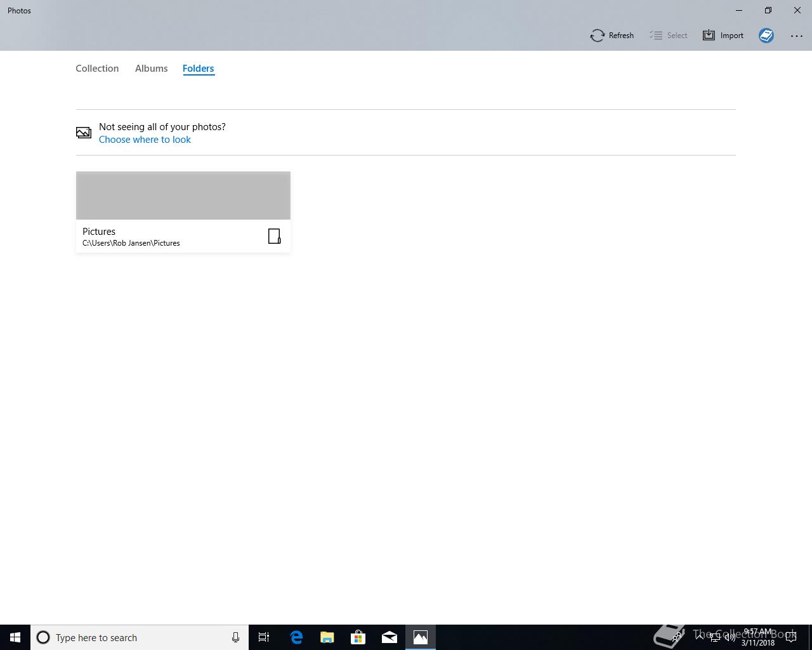This screenshot has height=650, width=812.
Task: Open the Import option
Action: coord(723,36)
